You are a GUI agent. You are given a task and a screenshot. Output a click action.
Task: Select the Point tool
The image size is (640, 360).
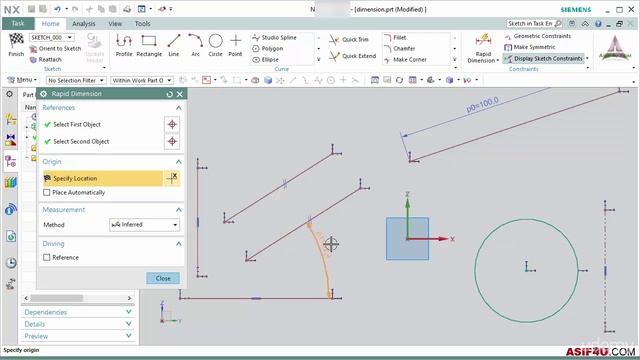[235, 45]
